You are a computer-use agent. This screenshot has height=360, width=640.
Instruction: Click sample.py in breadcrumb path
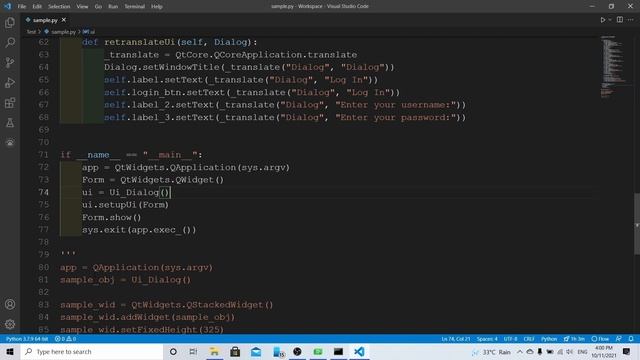coord(63,31)
